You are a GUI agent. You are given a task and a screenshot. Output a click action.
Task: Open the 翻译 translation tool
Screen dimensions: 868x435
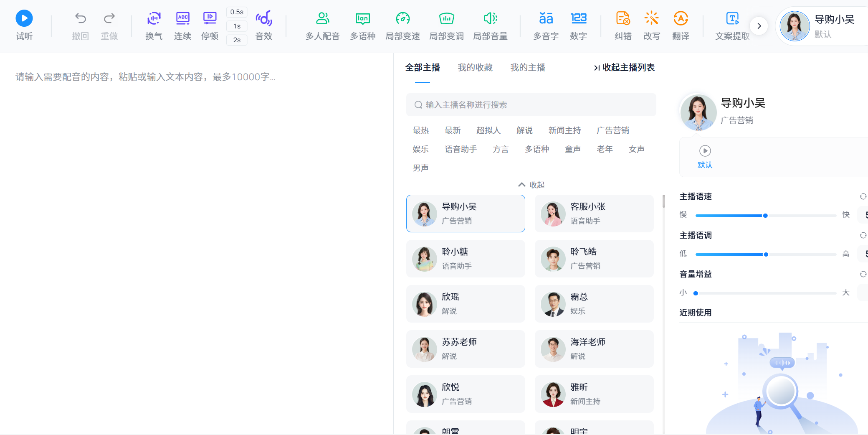coord(681,25)
